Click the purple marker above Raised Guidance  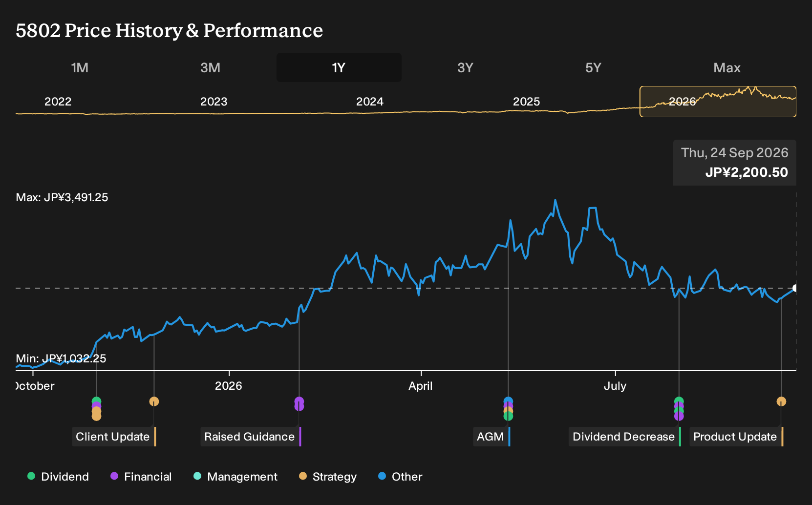pos(299,401)
